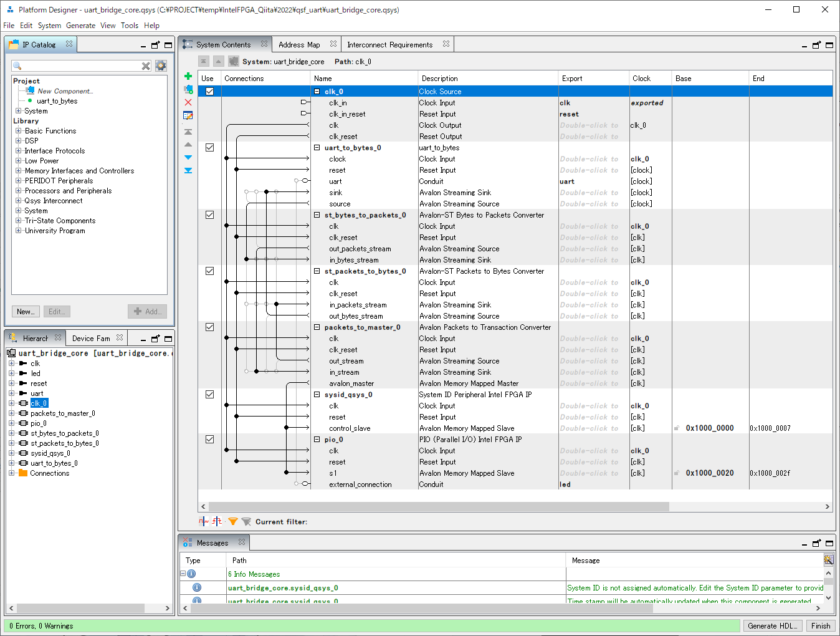Uncheck the Use checkbox for sysid_qsys_0

(209, 394)
